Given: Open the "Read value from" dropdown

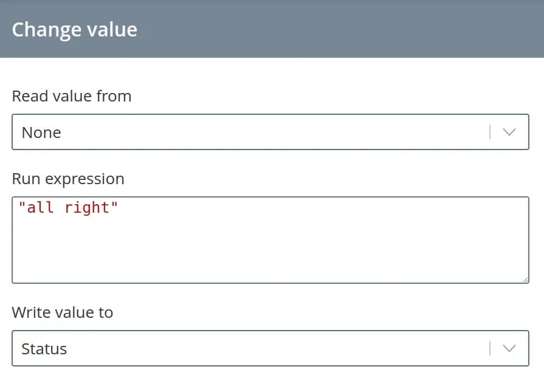Looking at the screenshot, I should pos(255,132).
